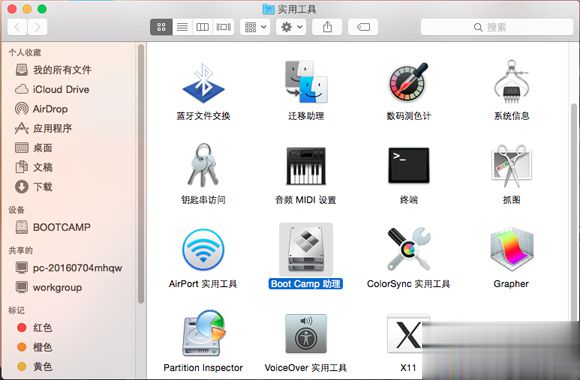Open Migration Assistant (迁移助理)

306,82
